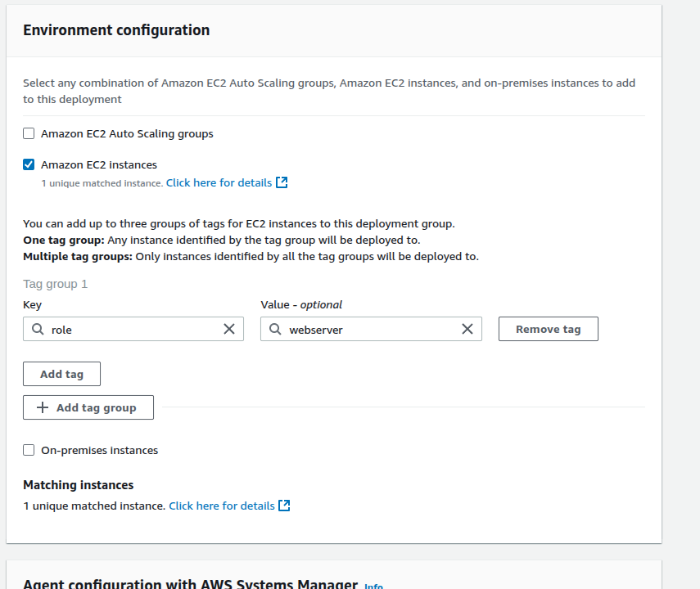Uncheck the Amazon EC2 instances checkbox

(29, 164)
